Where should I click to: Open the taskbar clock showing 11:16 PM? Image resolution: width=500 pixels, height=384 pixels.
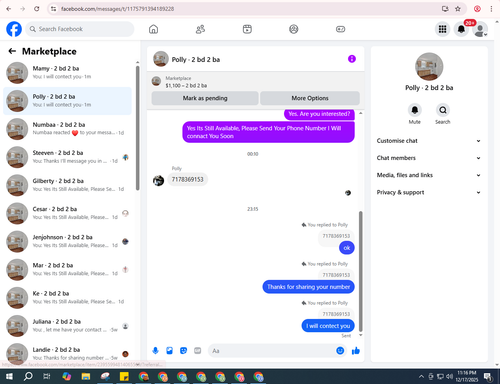[x=467, y=376]
